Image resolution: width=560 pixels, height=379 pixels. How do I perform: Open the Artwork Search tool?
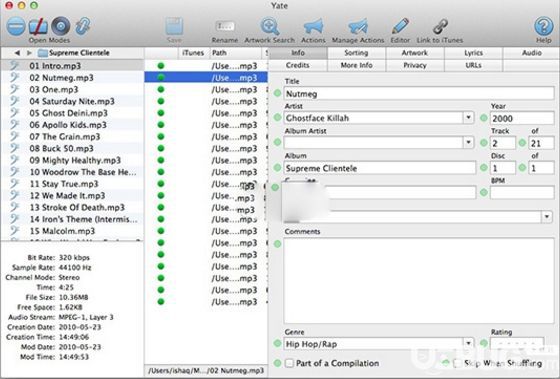[x=270, y=26]
